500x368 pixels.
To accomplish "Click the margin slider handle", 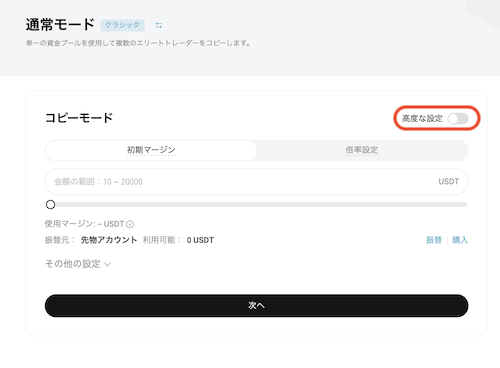I will click(50, 204).
